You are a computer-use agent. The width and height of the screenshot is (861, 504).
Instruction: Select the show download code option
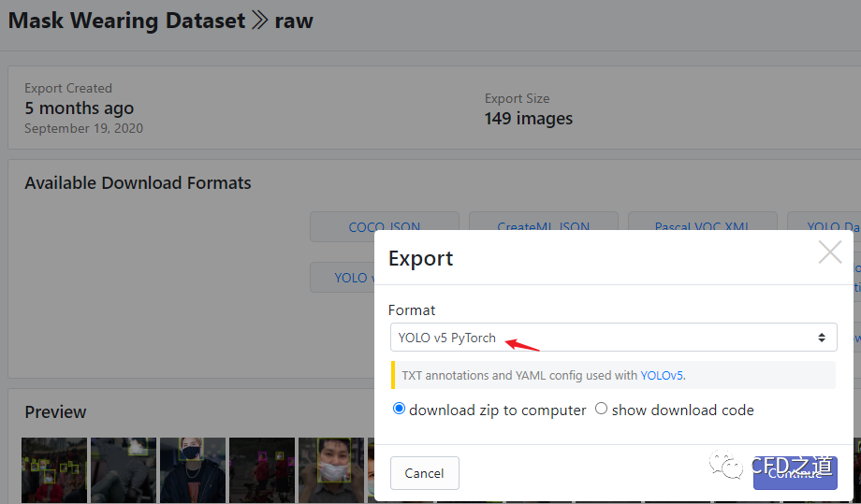pos(602,410)
